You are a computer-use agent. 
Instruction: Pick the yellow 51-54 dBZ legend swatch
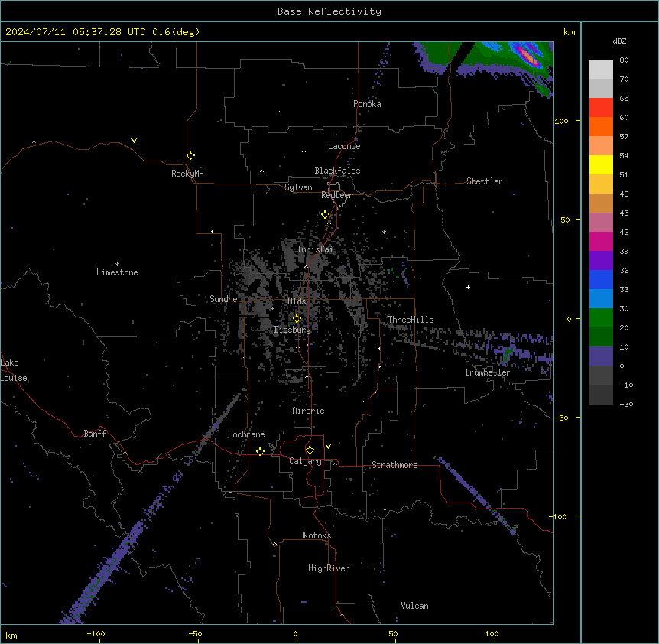601,164
